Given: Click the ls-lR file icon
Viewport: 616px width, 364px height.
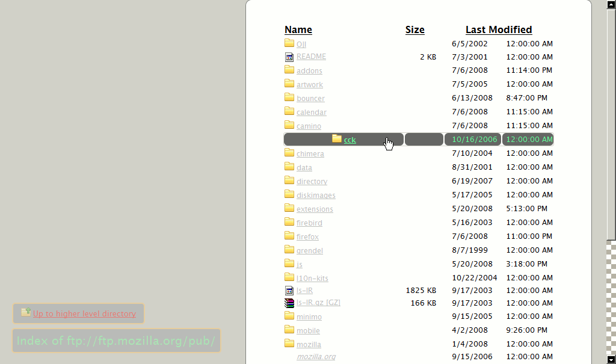Looking at the screenshot, I should [289, 291].
